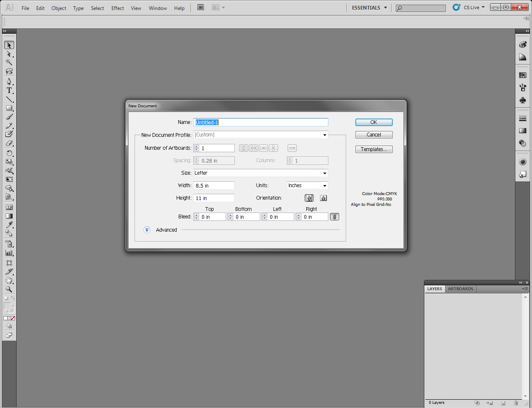Open the Layers panel flyout menu
The width and height of the screenshot is (532, 408).
525,289
